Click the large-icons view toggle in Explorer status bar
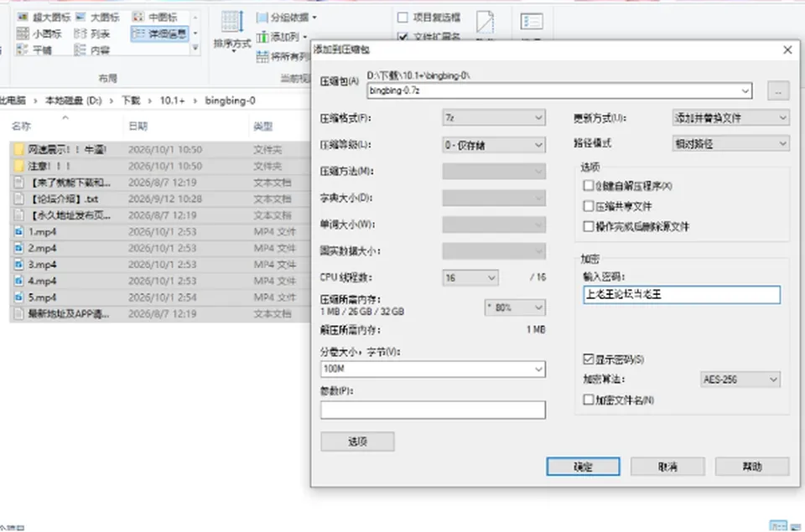Image resolution: width=805 pixels, height=532 pixels. 796,526
